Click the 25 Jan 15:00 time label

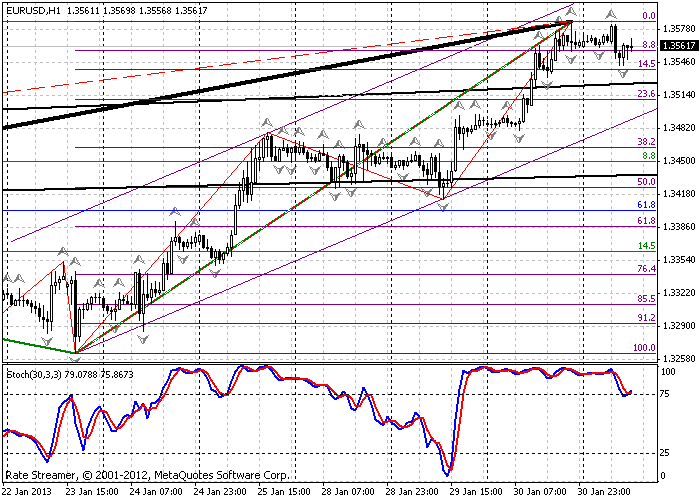[x=285, y=492]
